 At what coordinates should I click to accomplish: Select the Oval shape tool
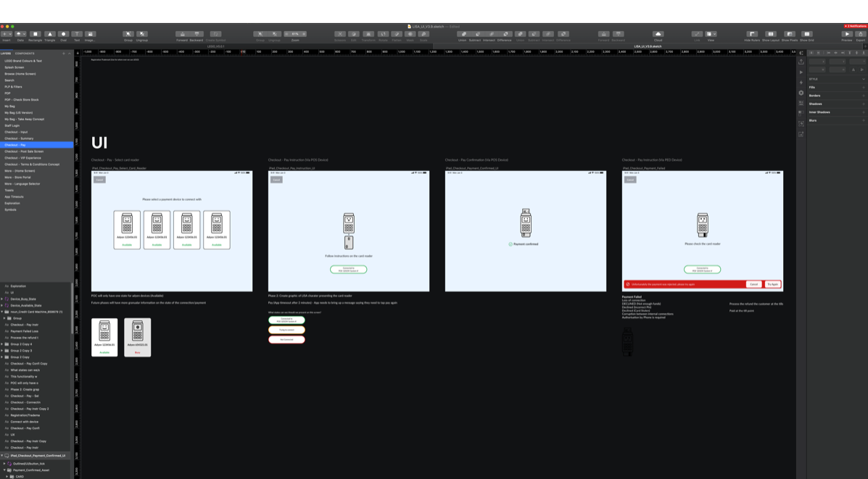[x=63, y=34]
